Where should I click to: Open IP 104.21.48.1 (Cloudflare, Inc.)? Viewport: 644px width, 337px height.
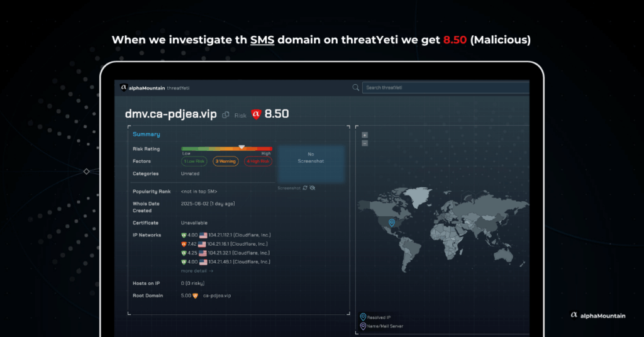point(239,262)
